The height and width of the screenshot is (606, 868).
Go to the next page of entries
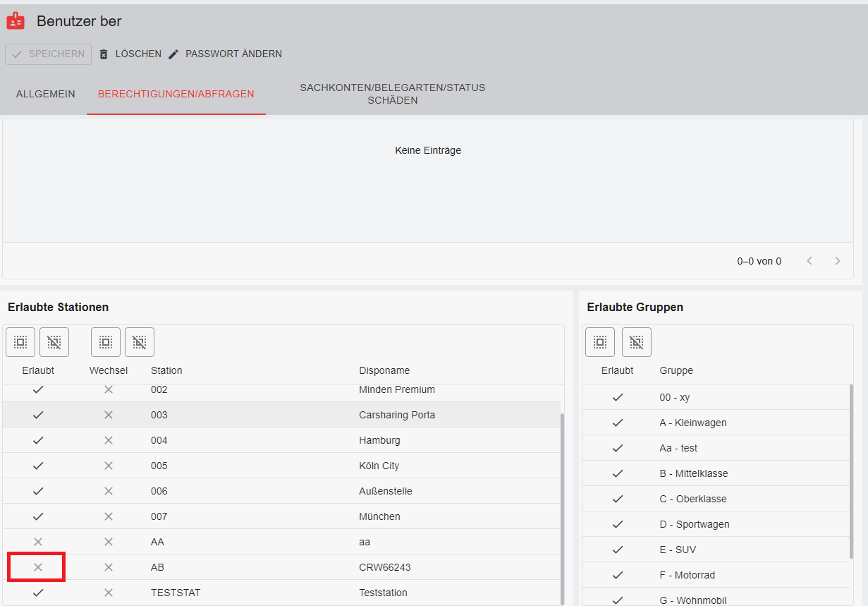click(x=838, y=261)
